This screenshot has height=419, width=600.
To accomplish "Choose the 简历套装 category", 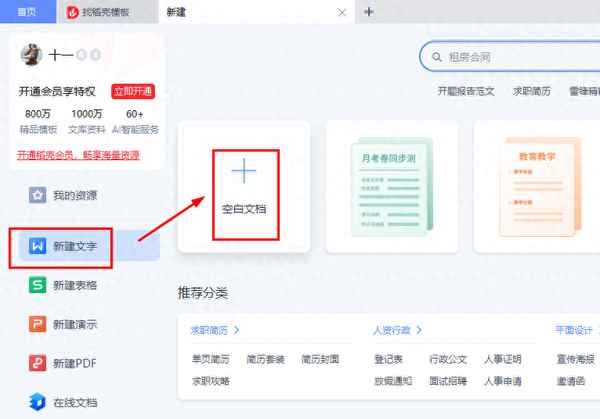I will click(x=265, y=359).
